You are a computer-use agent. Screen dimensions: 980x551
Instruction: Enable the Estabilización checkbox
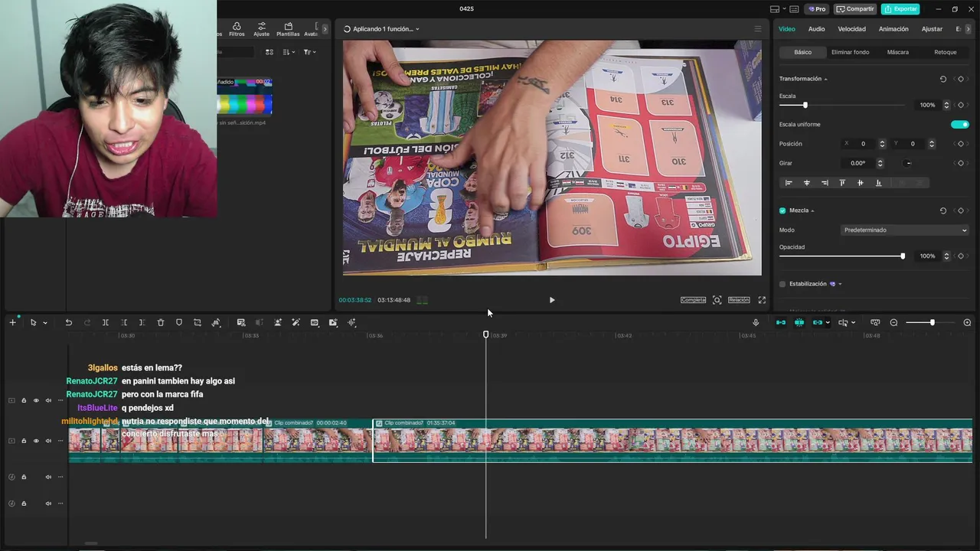[x=782, y=284]
